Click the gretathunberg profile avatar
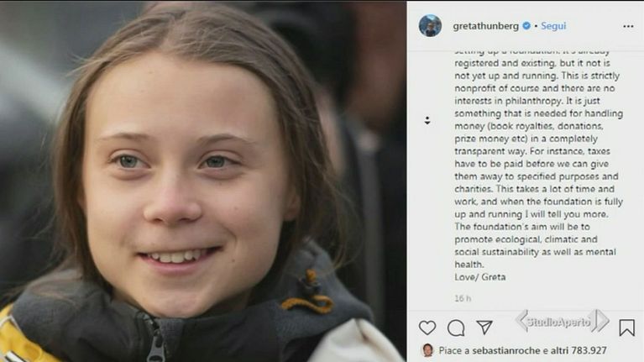644x362 pixels. pos(430,26)
